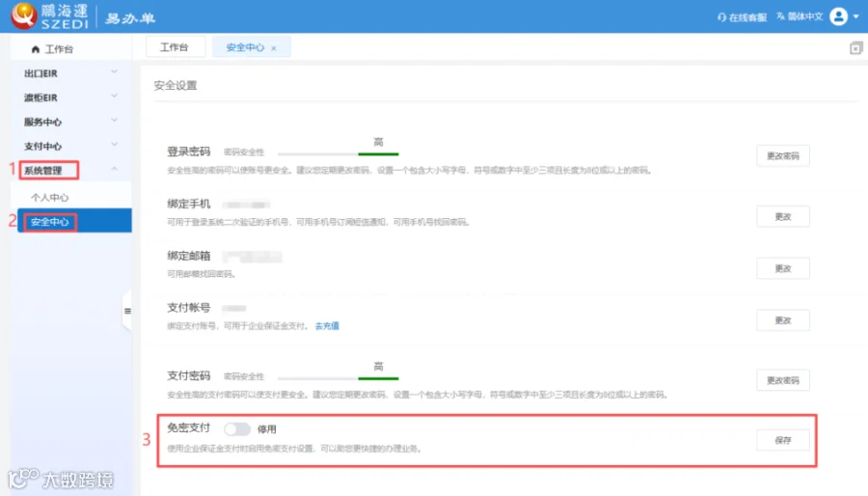
Task: Click the home icon beside 工作台
Action: [36, 49]
